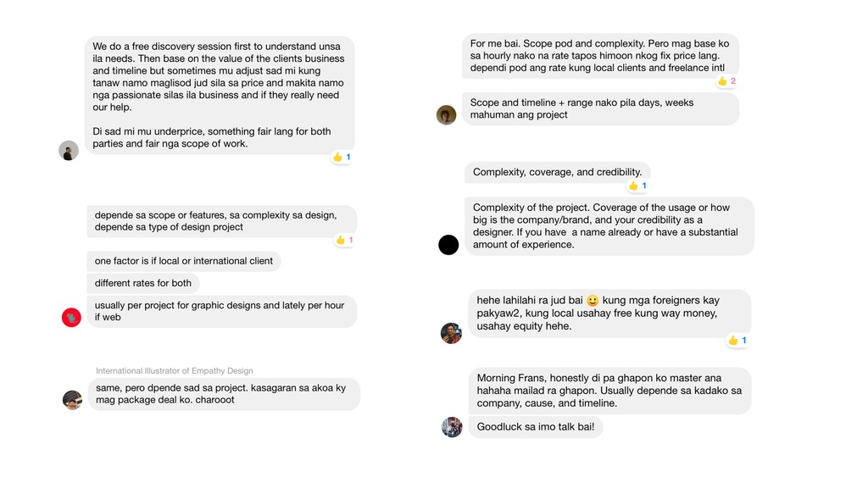Click the smiley emoji in 'hehe lahilahi' message

(593, 301)
